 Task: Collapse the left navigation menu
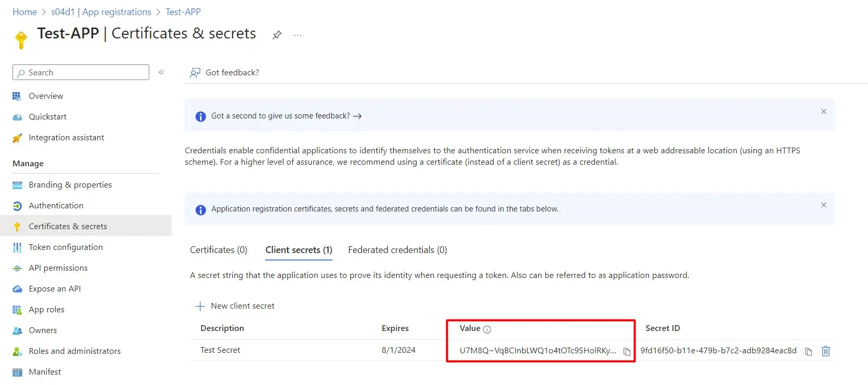(161, 72)
